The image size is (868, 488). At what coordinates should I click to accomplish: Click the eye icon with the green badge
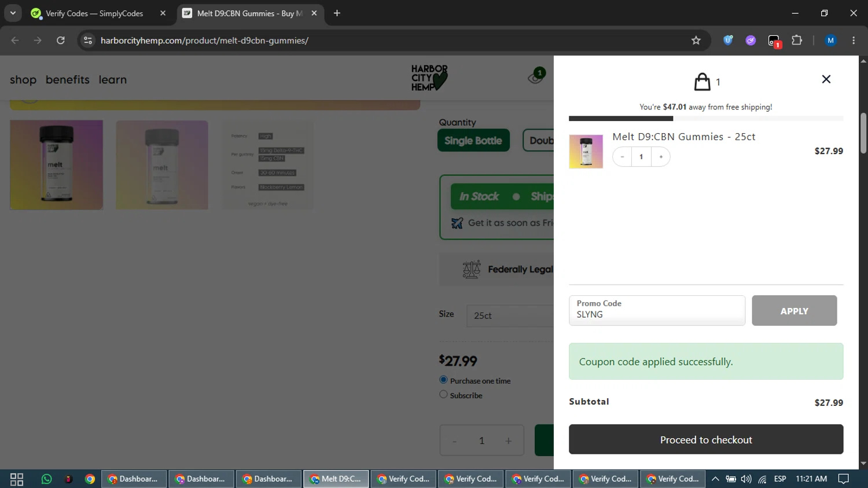tap(536, 77)
